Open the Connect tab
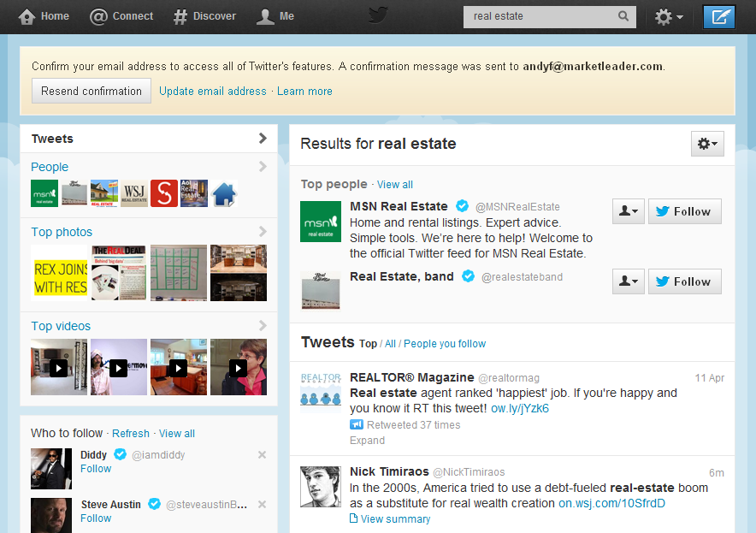 (121, 16)
